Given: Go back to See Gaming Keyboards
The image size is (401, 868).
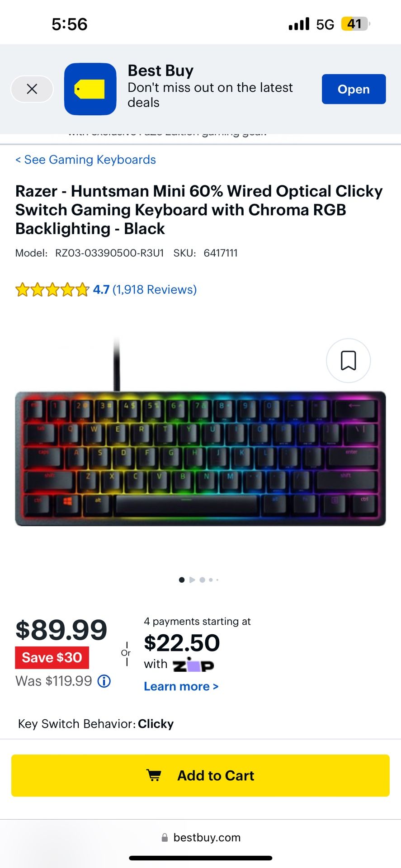Looking at the screenshot, I should pos(85,160).
